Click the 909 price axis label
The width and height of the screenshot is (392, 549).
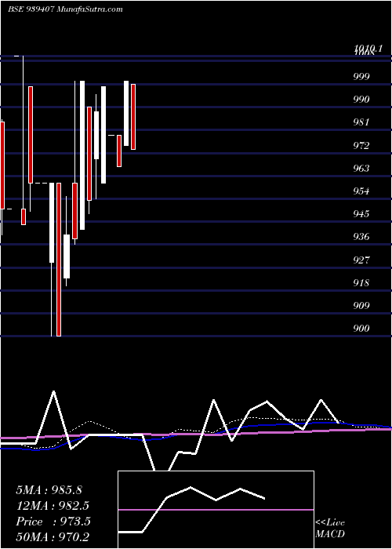coord(361,306)
